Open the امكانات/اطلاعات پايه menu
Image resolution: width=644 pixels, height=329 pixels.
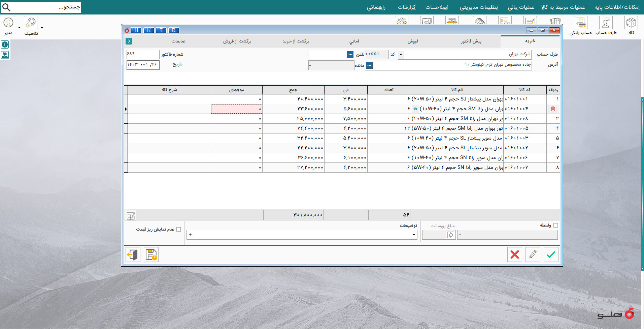click(617, 7)
